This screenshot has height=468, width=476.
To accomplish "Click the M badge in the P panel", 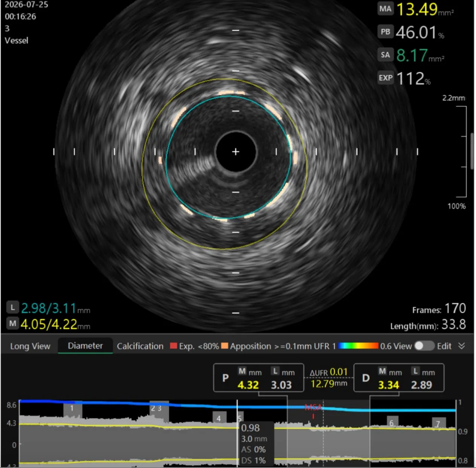I will pyautogui.click(x=242, y=371).
